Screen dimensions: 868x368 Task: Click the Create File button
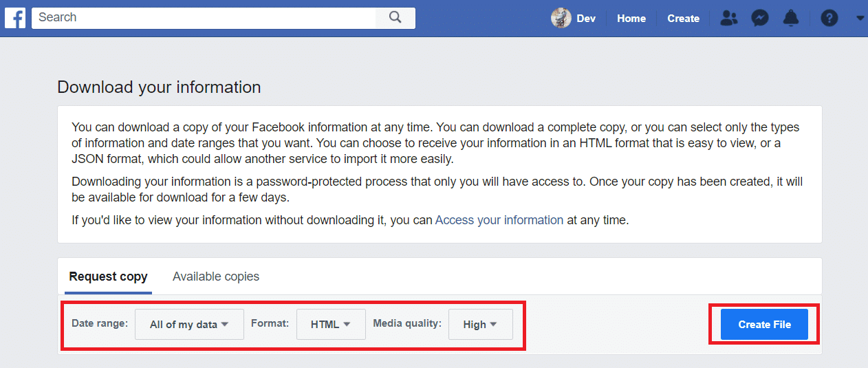[x=764, y=324]
